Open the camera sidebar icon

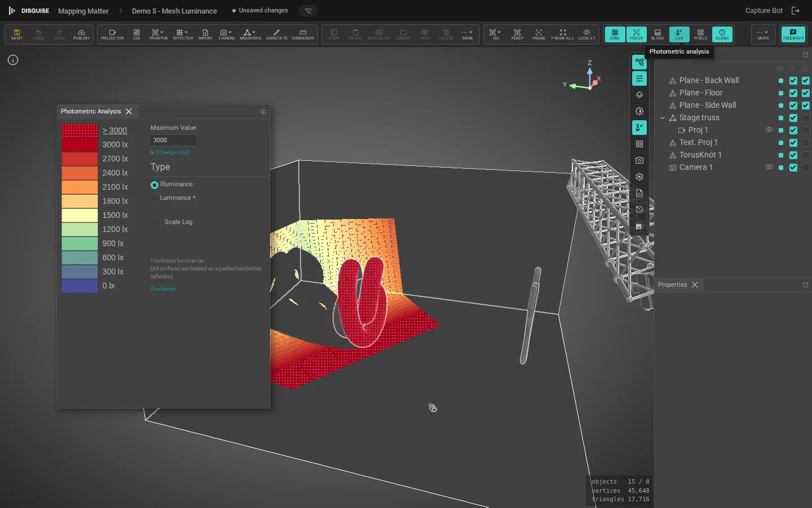click(x=639, y=160)
